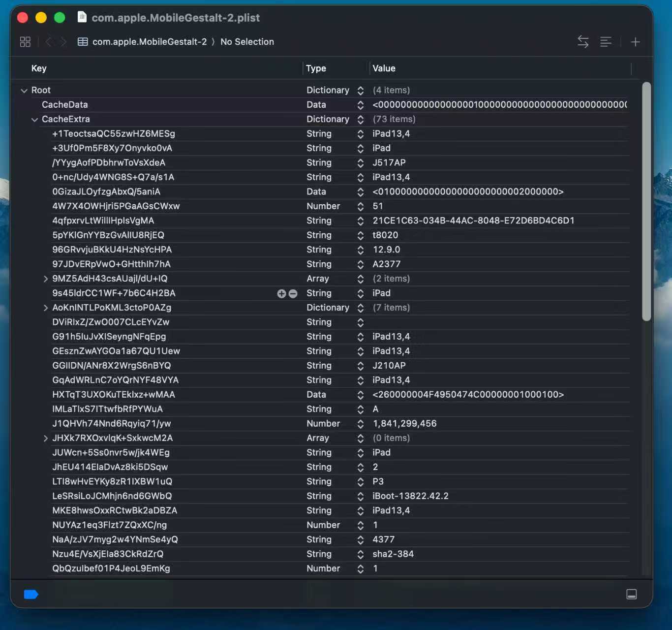Expand the AoKnINTLPoKML3ctoP0AZg dictionary

coord(45,308)
